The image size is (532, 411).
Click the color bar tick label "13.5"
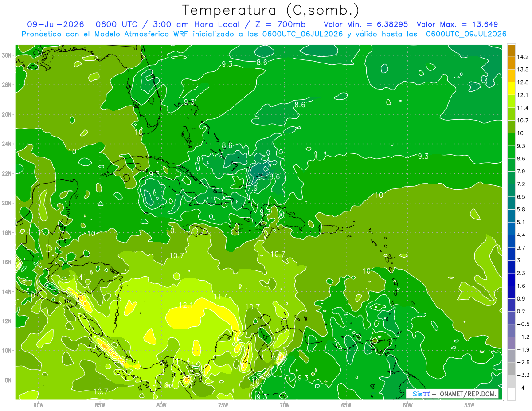(x=523, y=70)
